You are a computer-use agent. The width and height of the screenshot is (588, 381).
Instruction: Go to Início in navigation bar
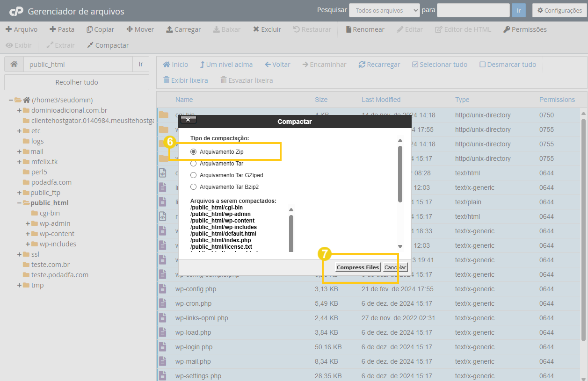pyautogui.click(x=175, y=65)
